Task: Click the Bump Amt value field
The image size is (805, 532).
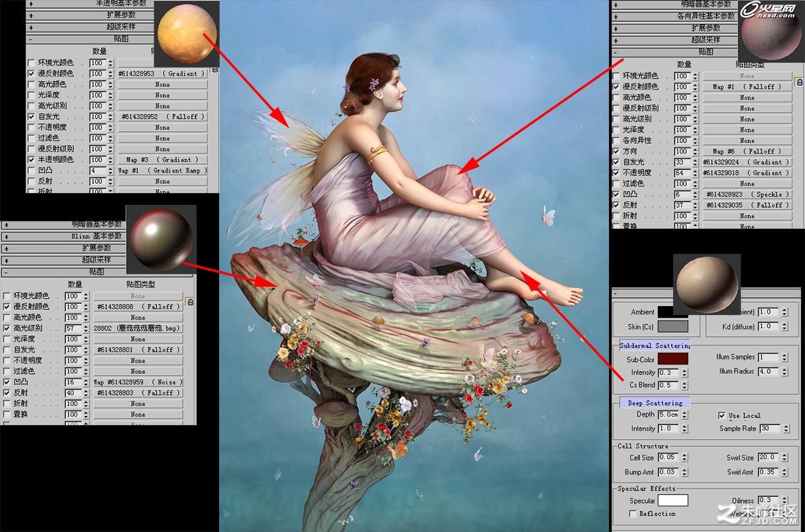Action: point(668,472)
